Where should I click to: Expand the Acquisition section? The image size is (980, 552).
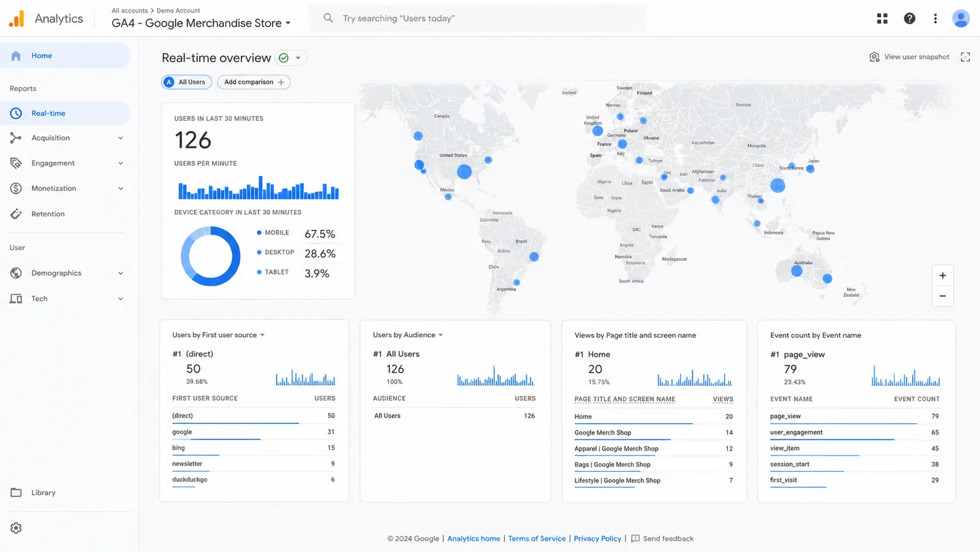tap(121, 138)
